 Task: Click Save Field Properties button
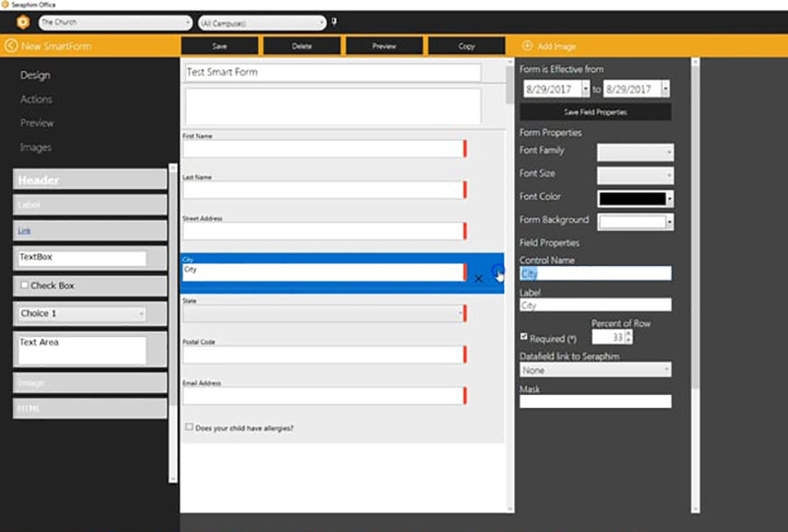point(595,112)
